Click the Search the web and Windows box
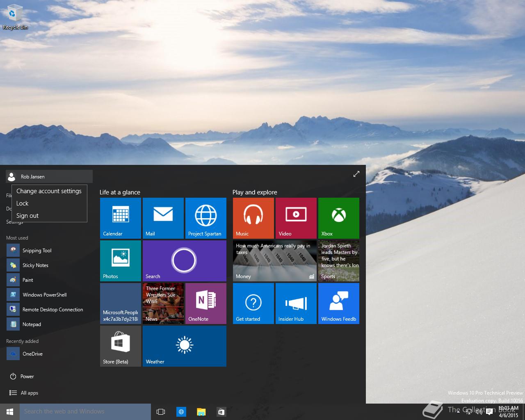Image resolution: width=525 pixels, height=420 pixels. pyautogui.click(x=85, y=412)
